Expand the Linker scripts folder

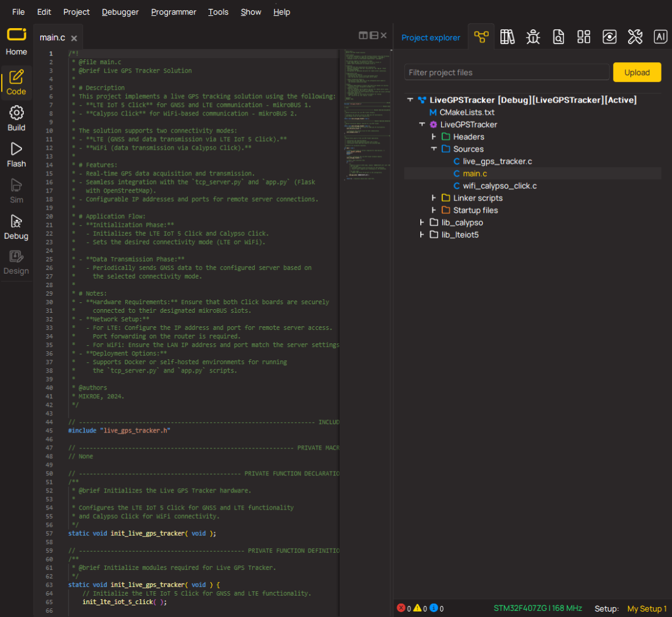434,198
